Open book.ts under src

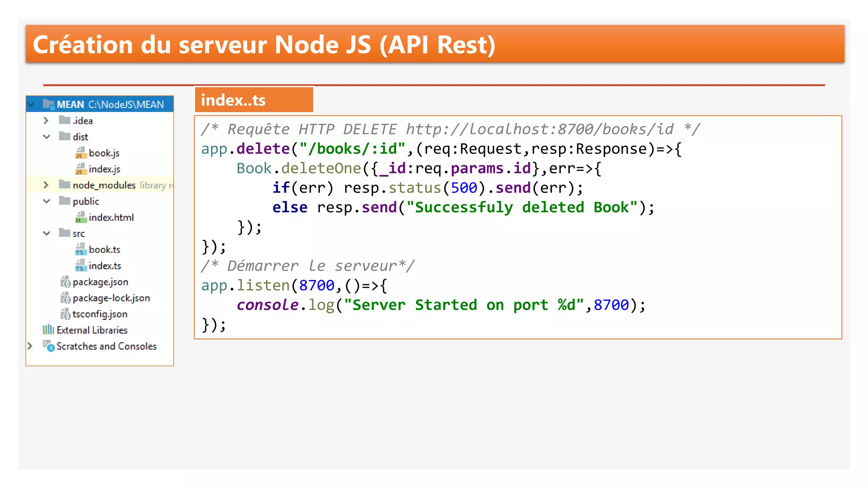(x=105, y=250)
